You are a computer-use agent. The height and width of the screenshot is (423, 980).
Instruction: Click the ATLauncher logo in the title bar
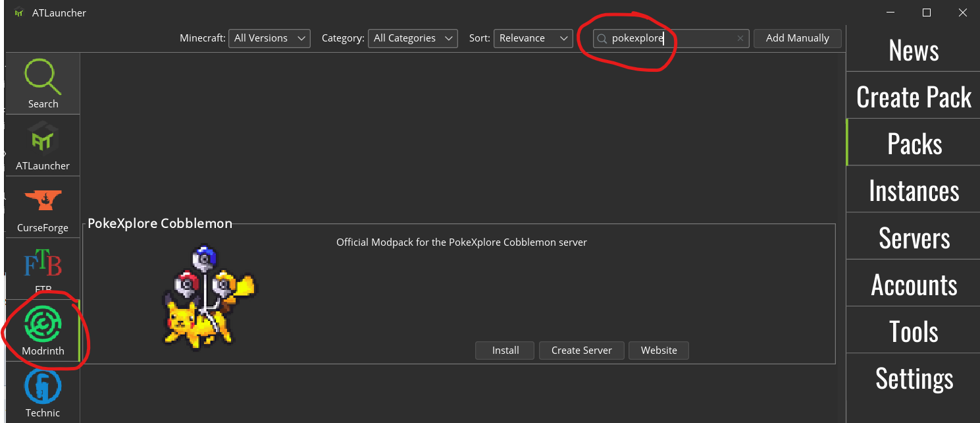18,12
